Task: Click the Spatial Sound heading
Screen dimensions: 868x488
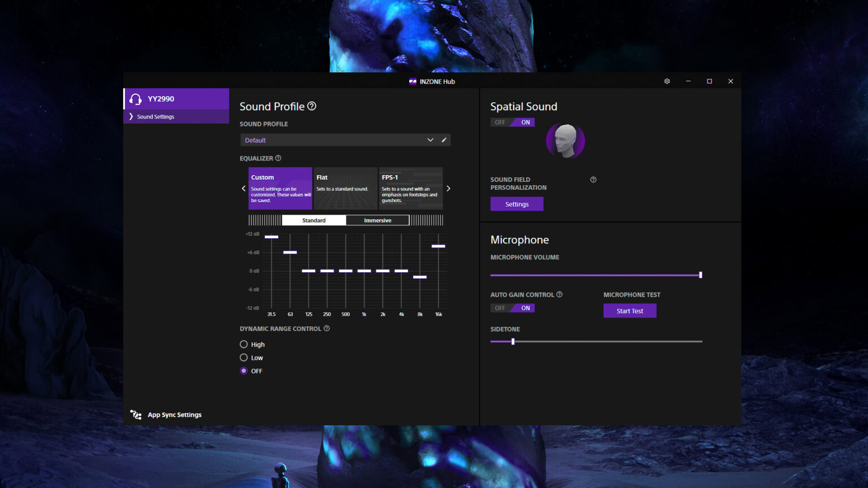Action: tap(524, 107)
